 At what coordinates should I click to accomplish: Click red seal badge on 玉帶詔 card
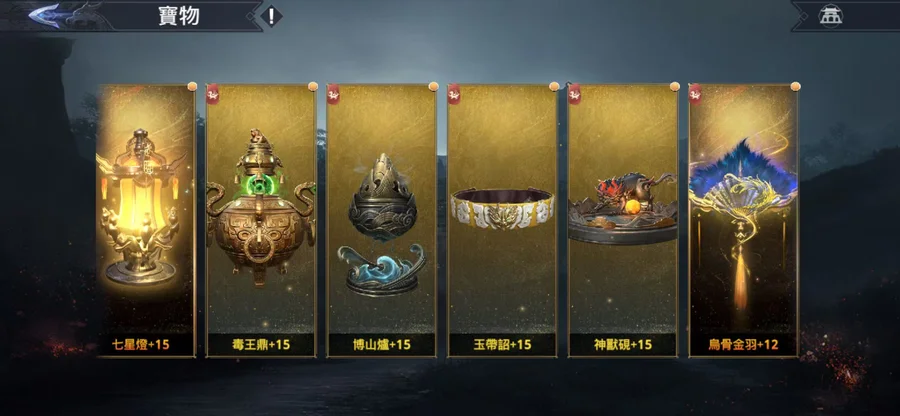pyautogui.click(x=454, y=94)
